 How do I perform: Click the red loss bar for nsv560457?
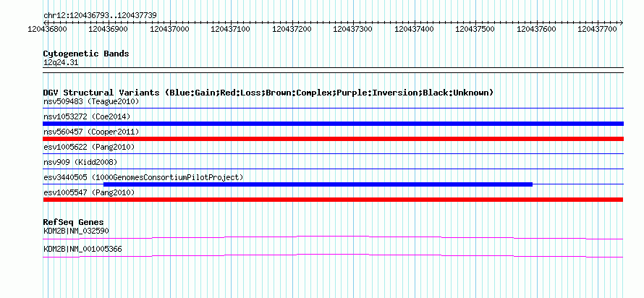pos(333,139)
